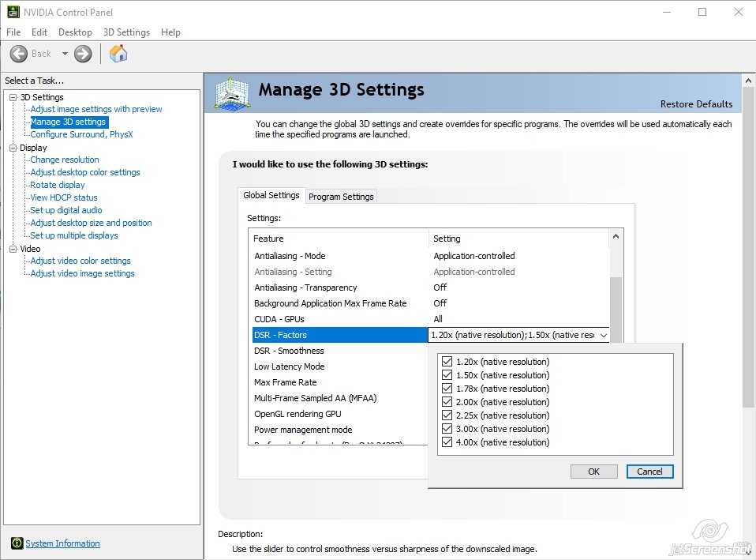
Task: Click the Manage 3D Settings header icon
Action: point(232,92)
